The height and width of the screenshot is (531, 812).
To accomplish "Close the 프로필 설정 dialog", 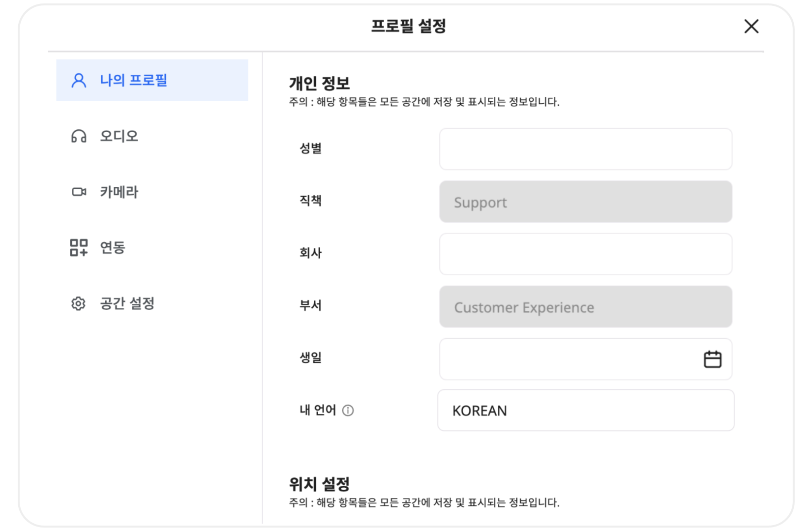I will point(751,26).
